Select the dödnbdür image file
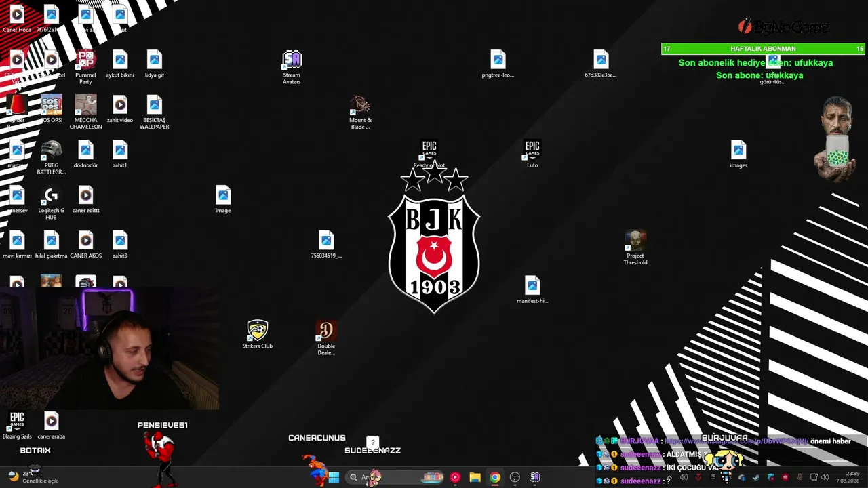The image size is (868, 488). click(x=85, y=155)
